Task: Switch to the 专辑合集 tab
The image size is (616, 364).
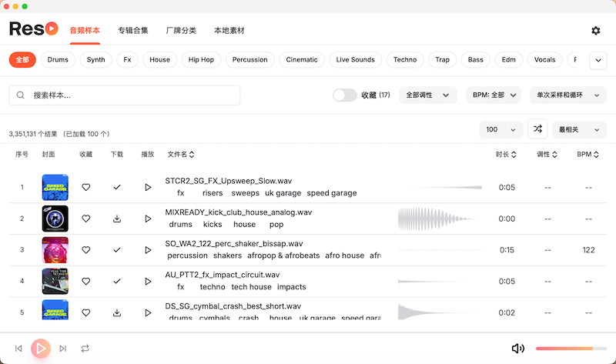Action: pos(133,31)
